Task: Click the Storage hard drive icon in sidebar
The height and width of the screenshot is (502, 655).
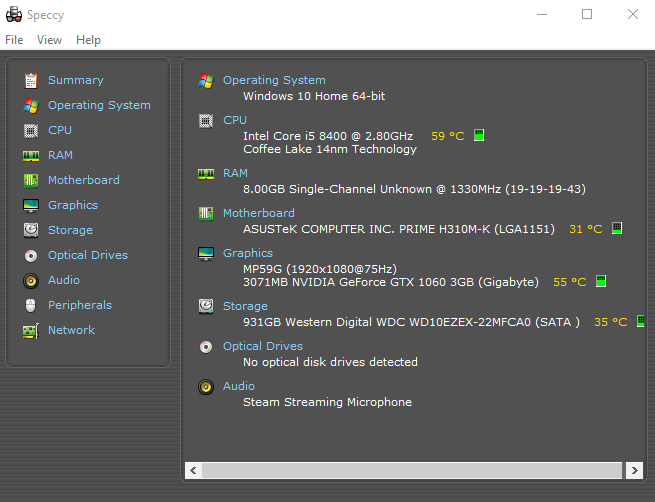Action: pyautogui.click(x=30, y=230)
